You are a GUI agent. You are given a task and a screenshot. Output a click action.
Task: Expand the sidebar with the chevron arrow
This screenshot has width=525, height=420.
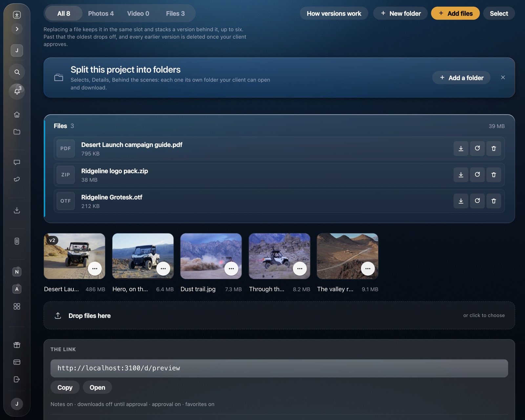coord(17,29)
